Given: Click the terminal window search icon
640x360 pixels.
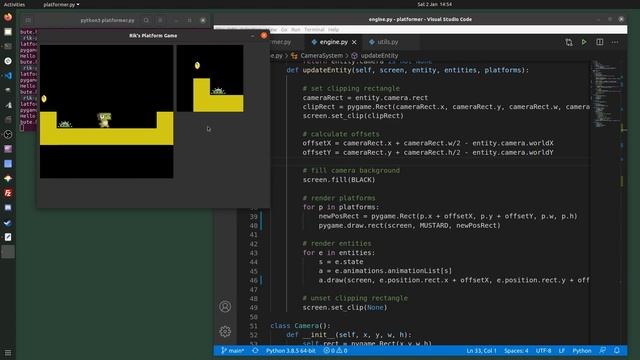Looking at the screenshot, I should click(146, 20).
